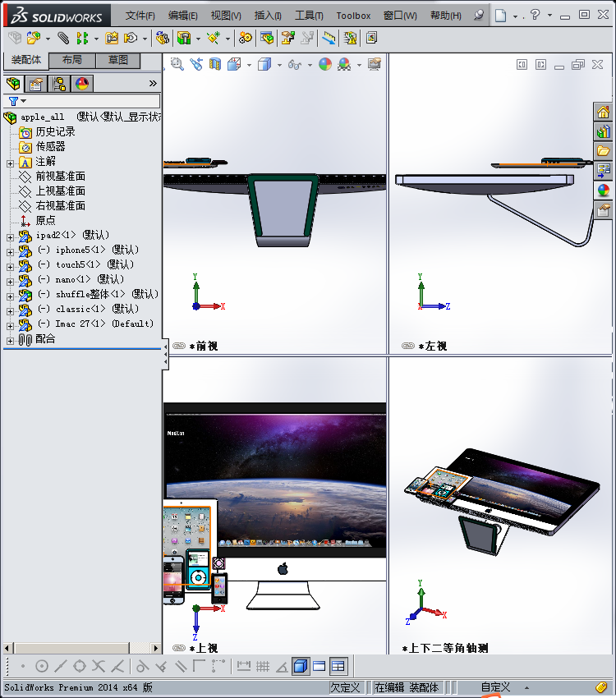
Task: Open the SolidWorks Resources home pane
Action: (x=604, y=112)
